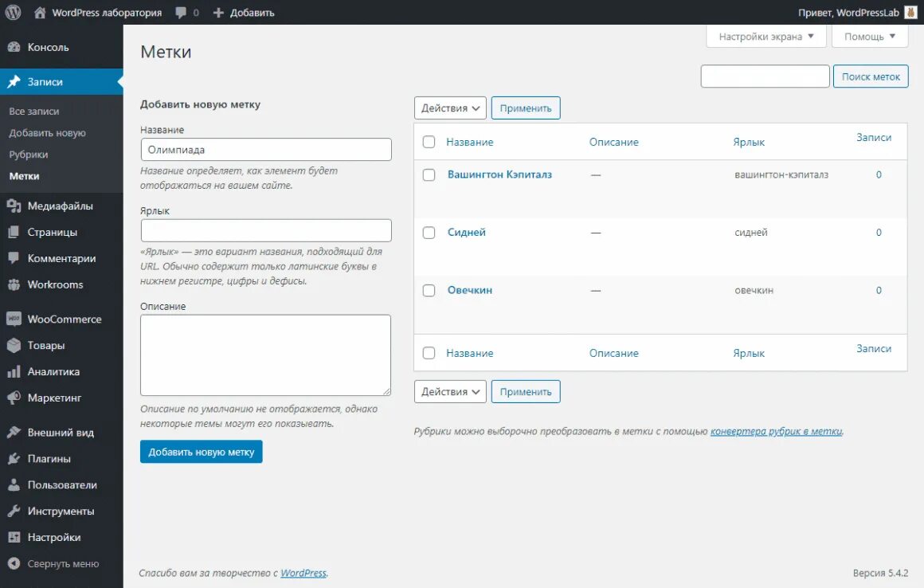
Task: Click the вашингтон-кэпиталз slug text
Action: [x=781, y=174]
